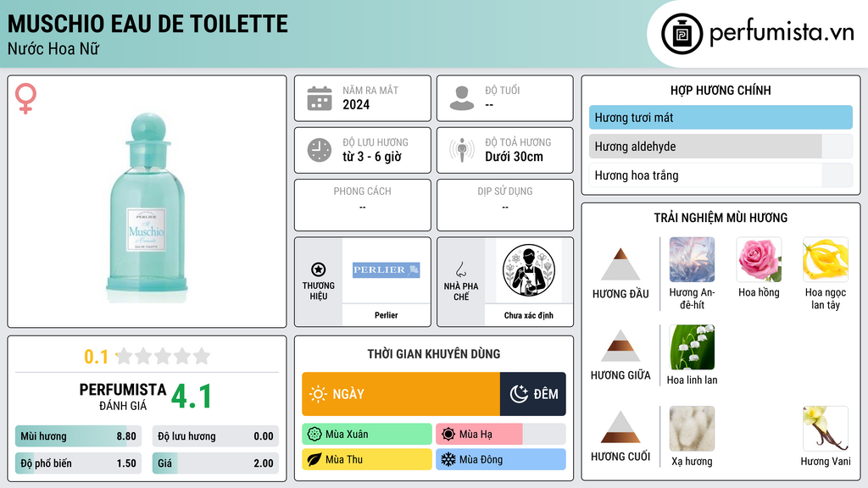Click the Hương giữa pyramid icon
This screenshot has width=868, height=488.
pyautogui.click(x=620, y=346)
